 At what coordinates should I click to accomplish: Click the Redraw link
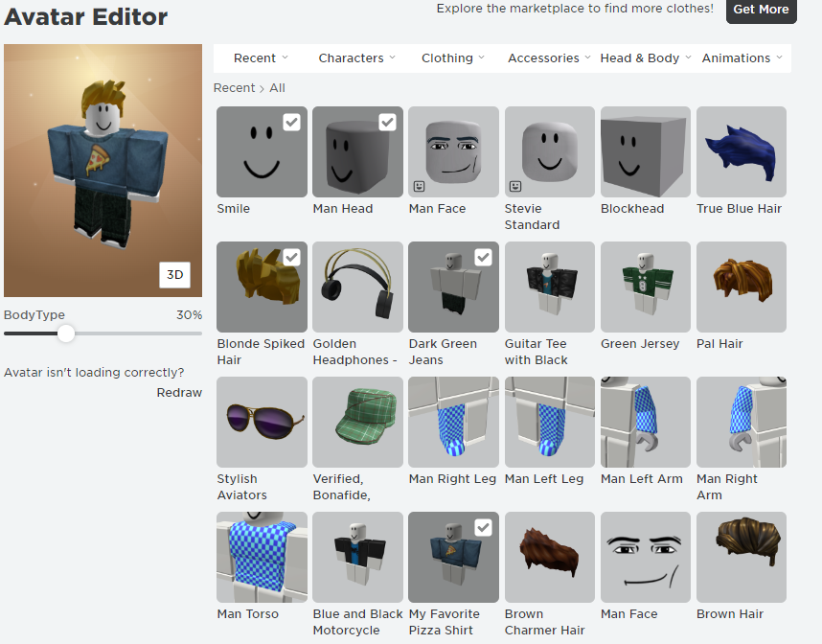(179, 393)
